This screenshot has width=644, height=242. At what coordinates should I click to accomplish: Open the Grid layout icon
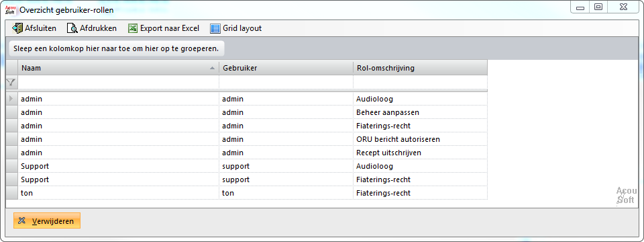215,28
